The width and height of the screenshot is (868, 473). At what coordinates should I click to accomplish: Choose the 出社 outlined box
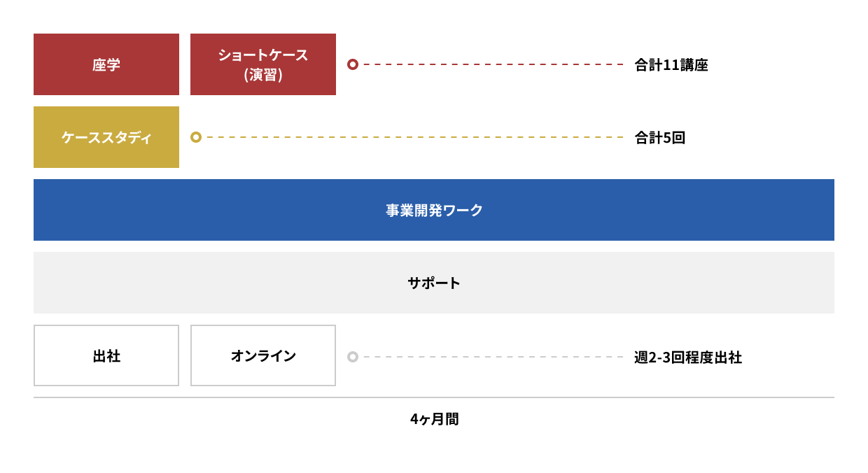(106, 355)
